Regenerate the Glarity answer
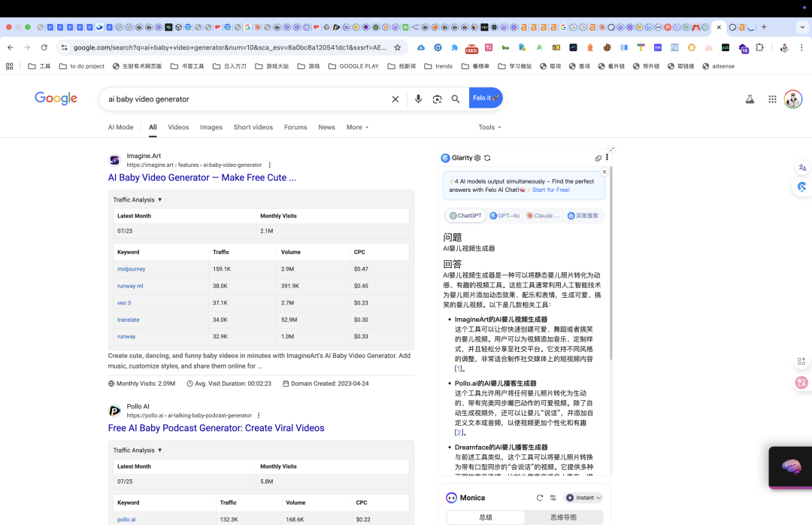Image resolution: width=812 pixels, height=525 pixels. (487, 158)
